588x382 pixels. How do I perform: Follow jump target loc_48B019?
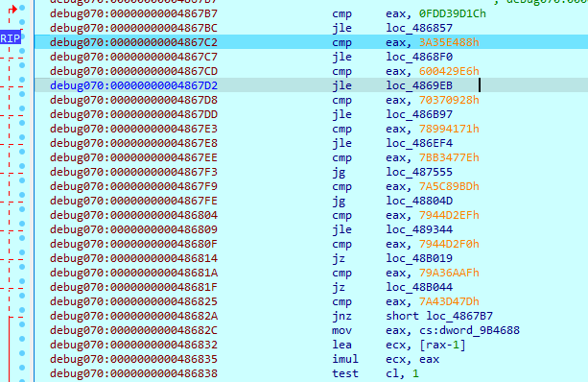(419, 258)
